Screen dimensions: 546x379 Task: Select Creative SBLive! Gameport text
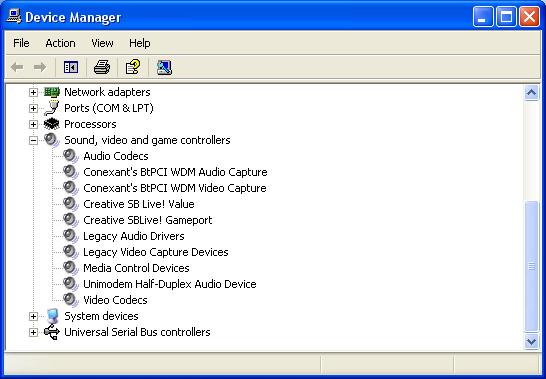(x=148, y=220)
